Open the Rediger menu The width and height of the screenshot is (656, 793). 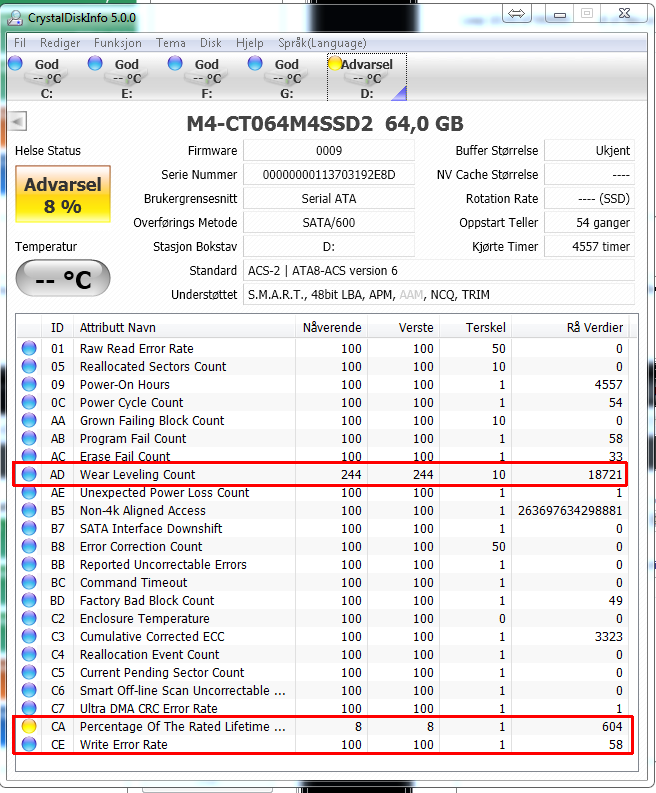pos(60,43)
